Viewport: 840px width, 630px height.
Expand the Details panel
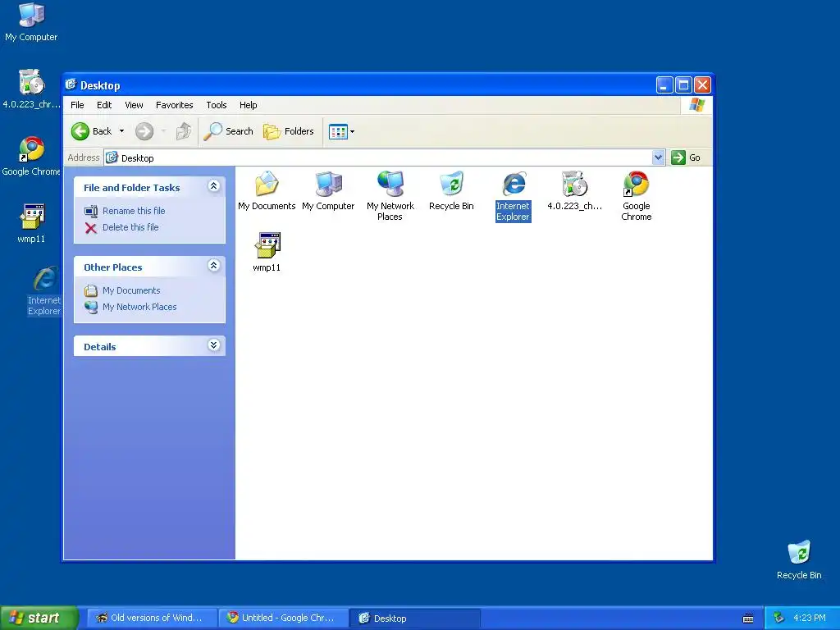(214, 345)
